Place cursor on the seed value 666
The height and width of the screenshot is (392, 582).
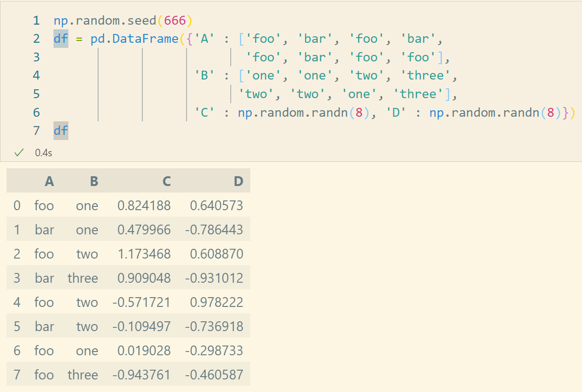[x=174, y=20]
